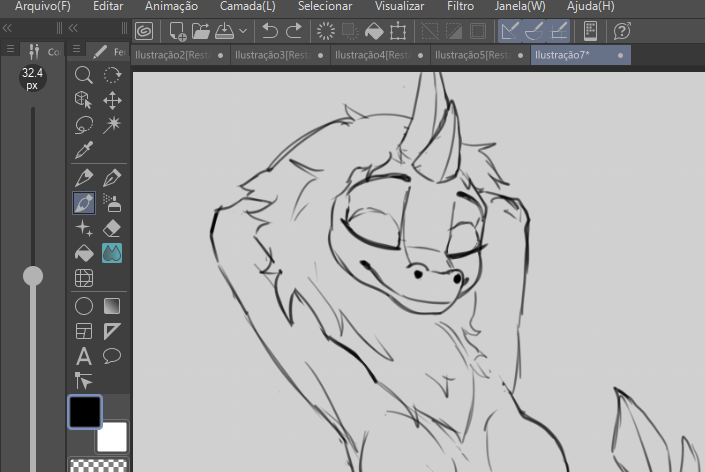Click the Clear (delete) toolbar icon
Screen dimensions: 705x472
(x=326, y=31)
